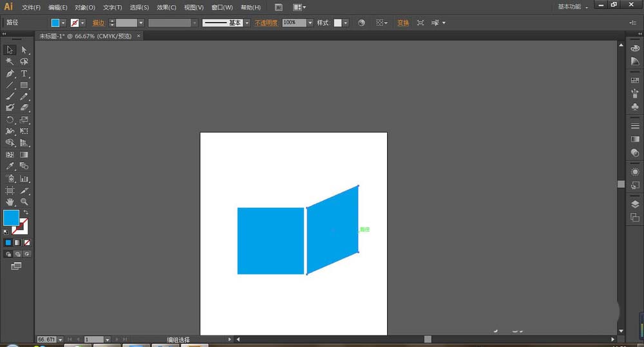Select the Mesh tool
The height and width of the screenshot is (347, 644).
(x=10, y=155)
